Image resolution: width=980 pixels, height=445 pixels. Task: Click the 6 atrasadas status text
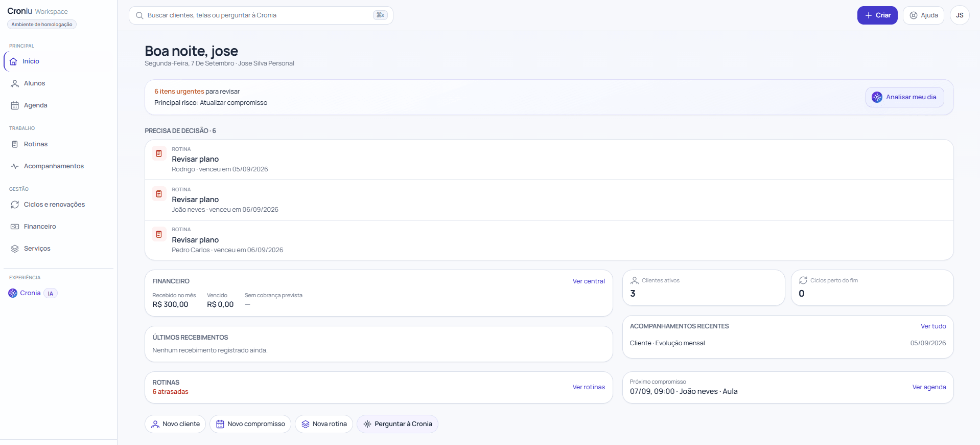click(170, 392)
